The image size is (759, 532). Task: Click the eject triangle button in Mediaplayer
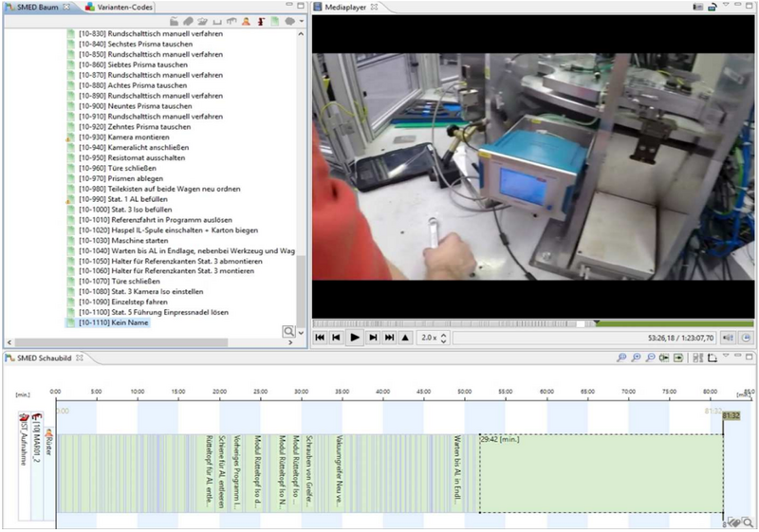tap(405, 337)
